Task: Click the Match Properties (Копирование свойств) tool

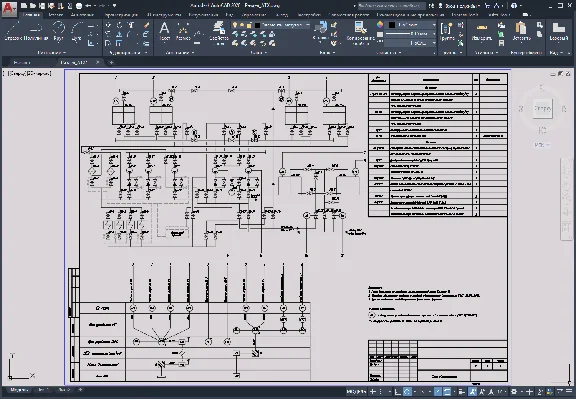Action: pyautogui.click(x=360, y=32)
